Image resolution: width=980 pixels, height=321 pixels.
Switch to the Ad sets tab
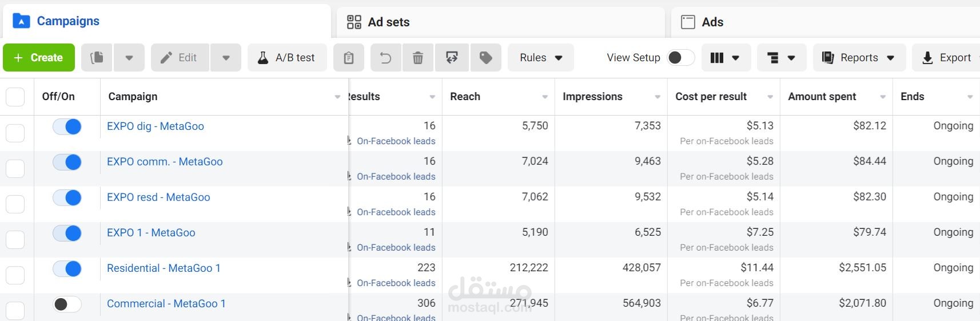[500, 22]
